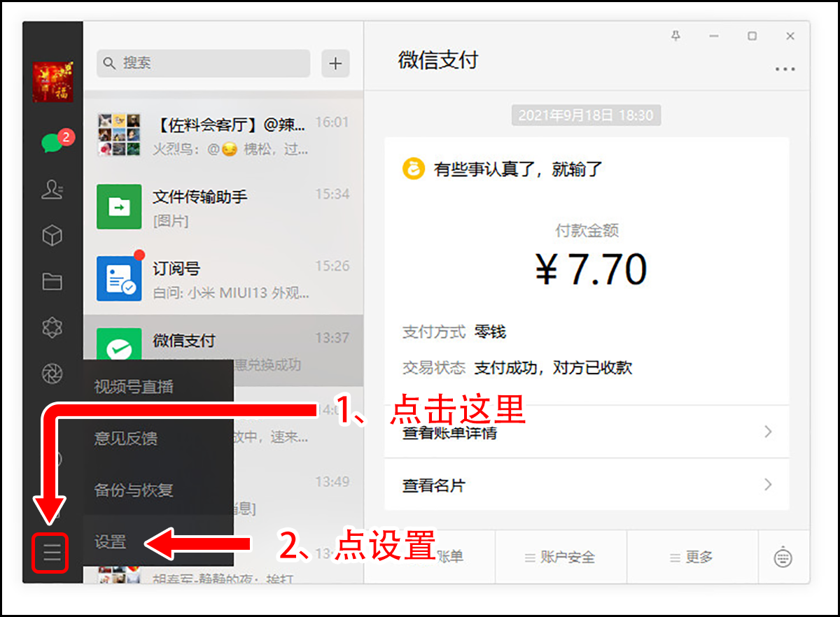The width and height of the screenshot is (840, 617).
Task: Click the 交易状态 支付成功，对方已收款 line
Action: 517,367
